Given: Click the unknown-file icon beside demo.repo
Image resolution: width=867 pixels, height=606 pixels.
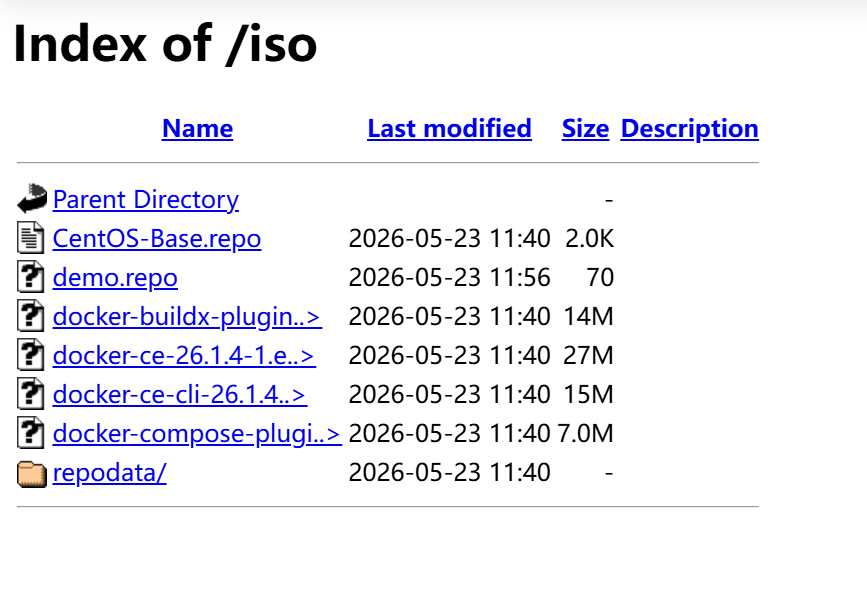Looking at the screenshot, I should tap(30, 276).
